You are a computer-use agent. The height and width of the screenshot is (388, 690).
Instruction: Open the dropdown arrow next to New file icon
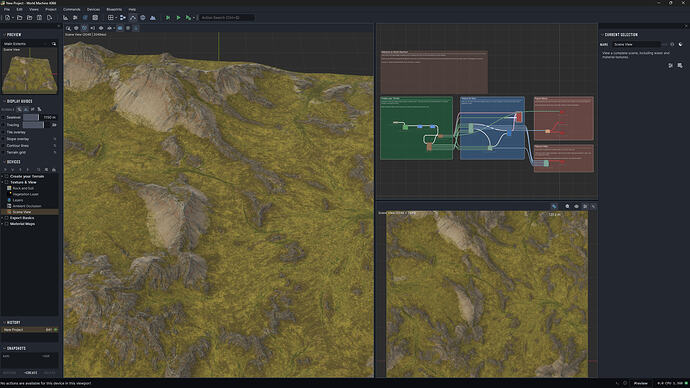(x=12, y=18)
